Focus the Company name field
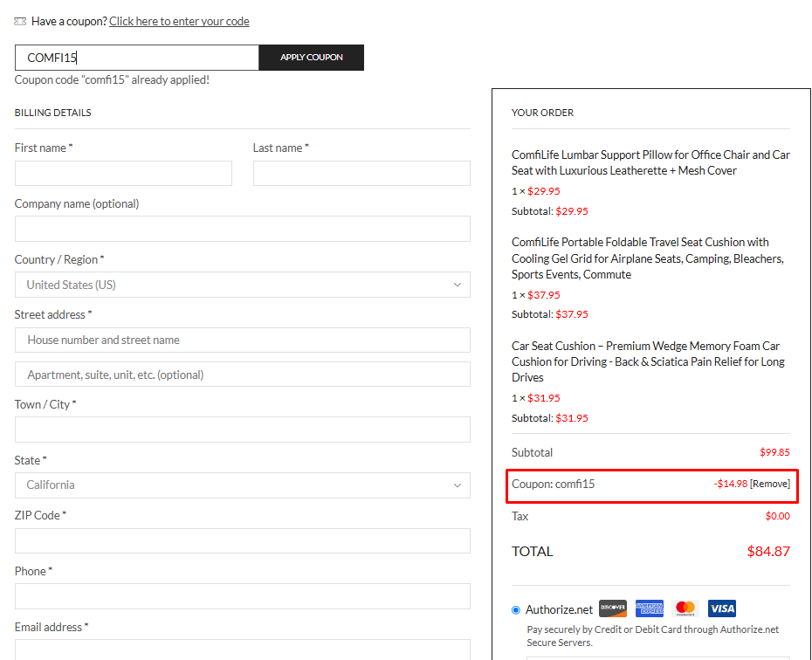The width and height of the screenshot is (812, 660). 243,229
